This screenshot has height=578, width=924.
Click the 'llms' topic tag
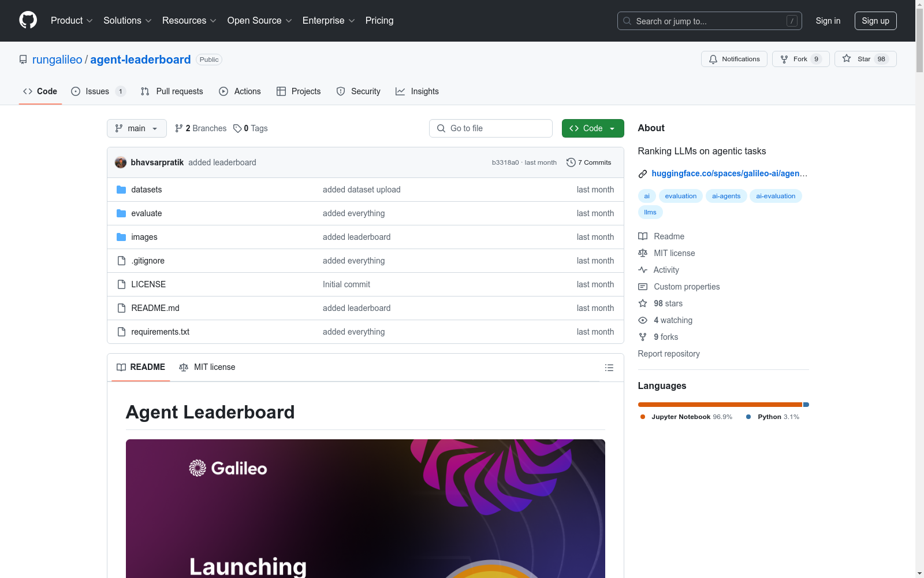click(650, 212)
